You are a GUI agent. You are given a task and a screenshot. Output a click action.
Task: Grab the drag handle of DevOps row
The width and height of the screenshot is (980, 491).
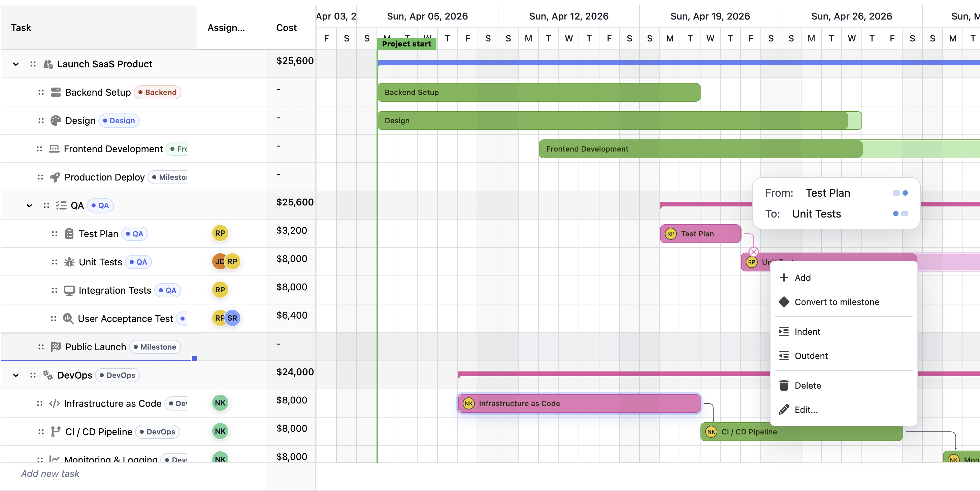point(33,375)
